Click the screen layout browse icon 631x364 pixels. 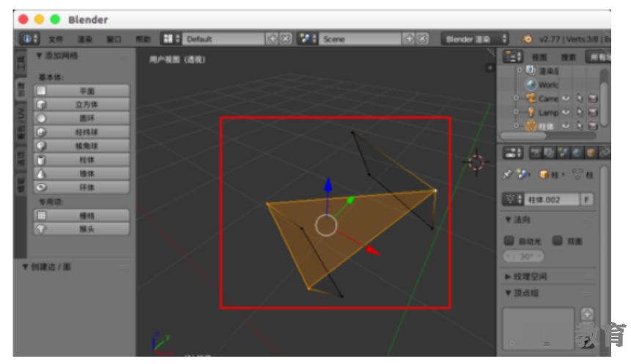click(x=171, y=39)
